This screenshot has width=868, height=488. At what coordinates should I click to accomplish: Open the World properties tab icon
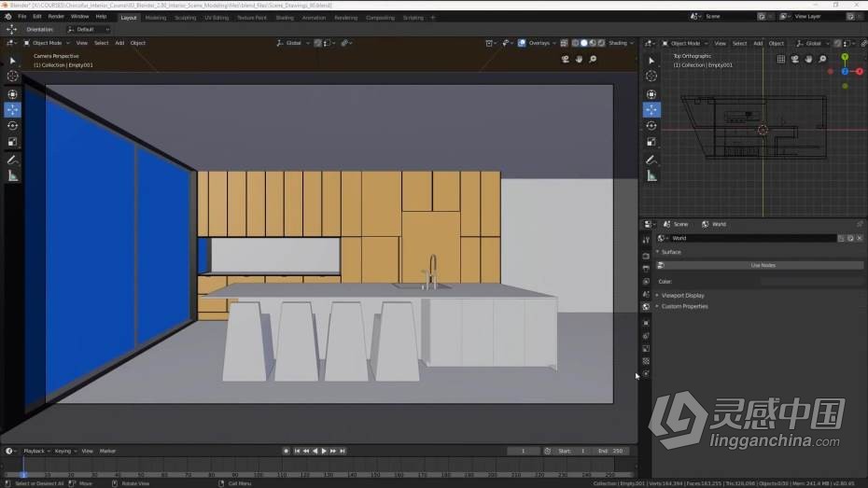[x=646, y=307]
